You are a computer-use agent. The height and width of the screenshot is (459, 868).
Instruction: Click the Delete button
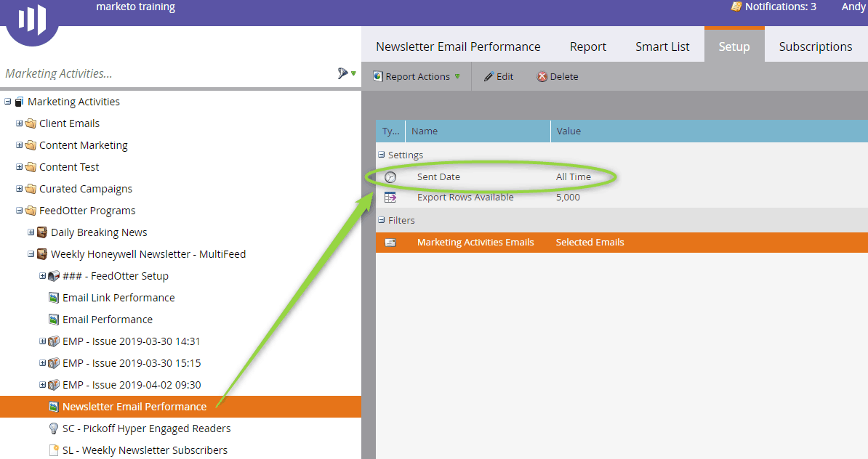tap(557, 76)
